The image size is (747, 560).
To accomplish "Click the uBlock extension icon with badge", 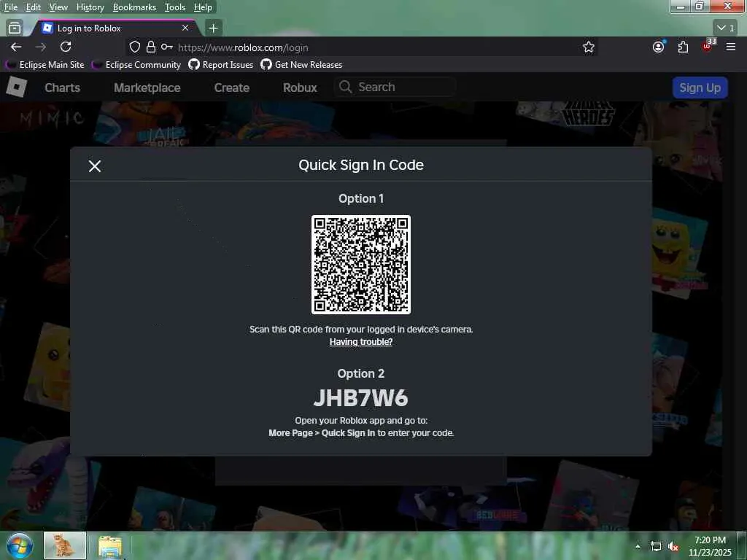I will (708, 46).
